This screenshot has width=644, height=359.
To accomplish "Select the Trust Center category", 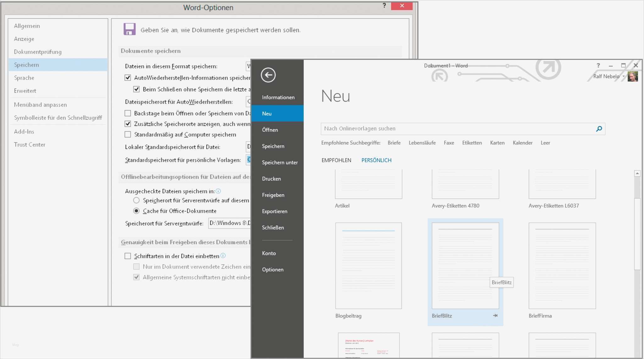I will [30, 144].
